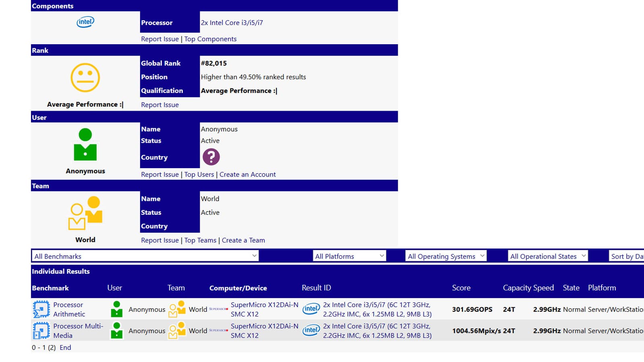Image resolution: width=644 pixels, height=362 pixels.
Task: Click the Score column header
Action: click(x=461, y=288)
